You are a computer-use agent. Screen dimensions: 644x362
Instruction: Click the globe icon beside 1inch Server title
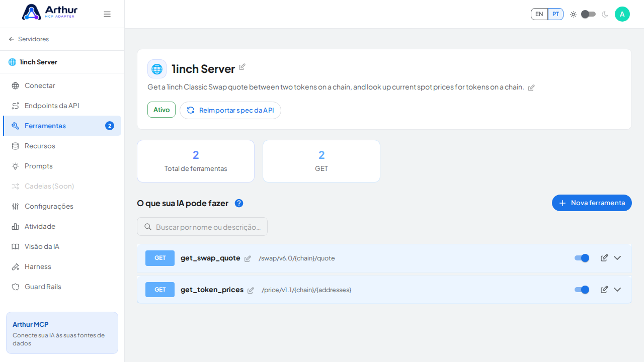157,69
